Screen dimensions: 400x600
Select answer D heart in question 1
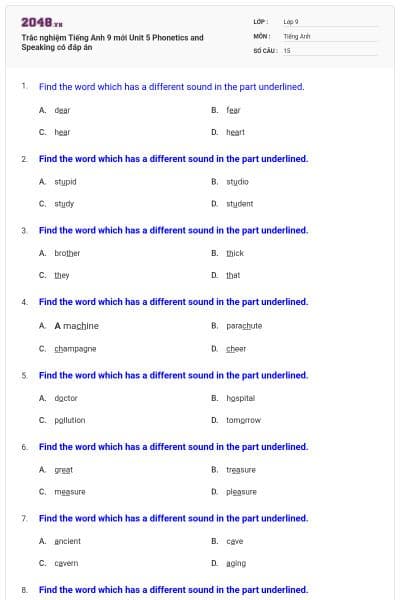tap(235, 132)
